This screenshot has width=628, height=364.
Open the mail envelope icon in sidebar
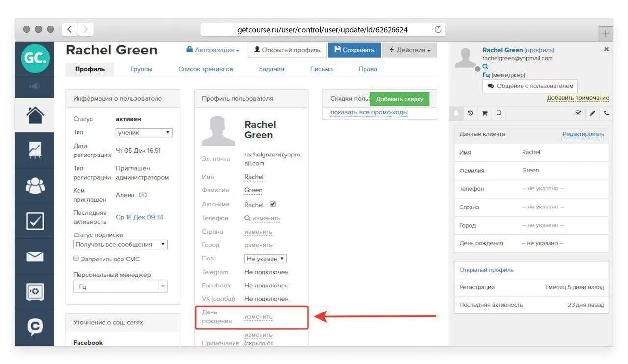pos(35,257)
